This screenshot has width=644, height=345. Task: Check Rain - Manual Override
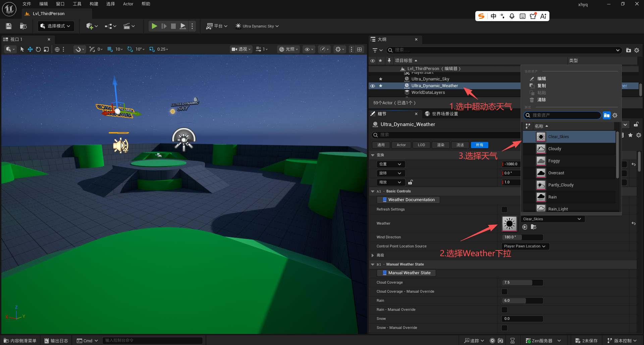coord(504,310)
